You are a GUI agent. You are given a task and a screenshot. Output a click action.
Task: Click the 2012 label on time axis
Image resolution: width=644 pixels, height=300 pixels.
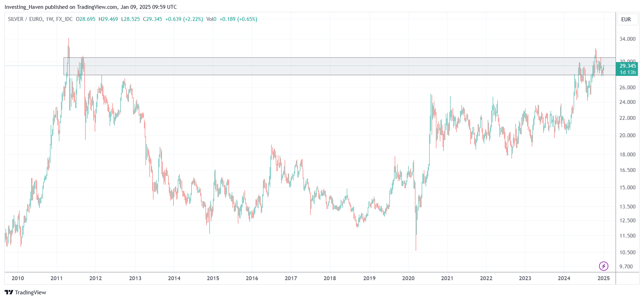coord(95,278)
